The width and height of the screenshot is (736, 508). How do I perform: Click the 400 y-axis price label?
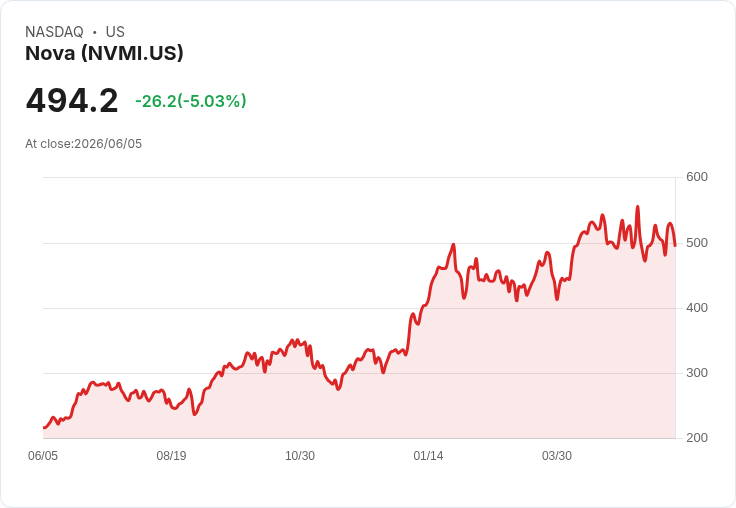(x=697, y=308)
